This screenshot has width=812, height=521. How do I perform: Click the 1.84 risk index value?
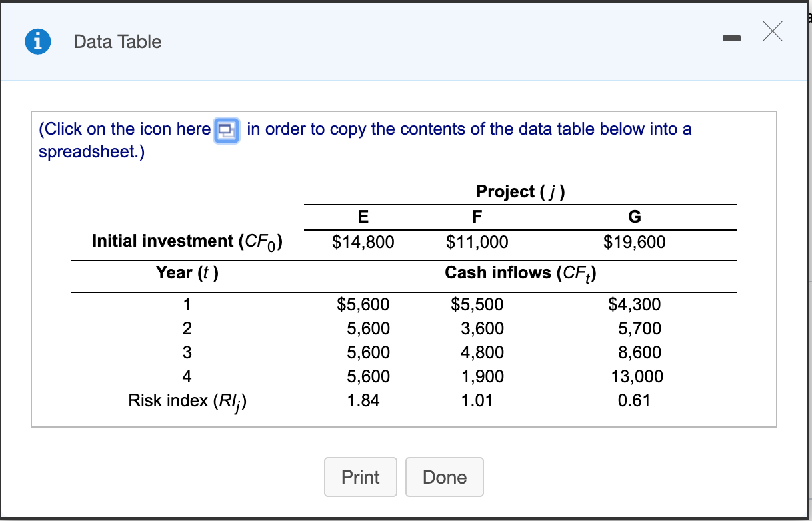click(363, 400)
